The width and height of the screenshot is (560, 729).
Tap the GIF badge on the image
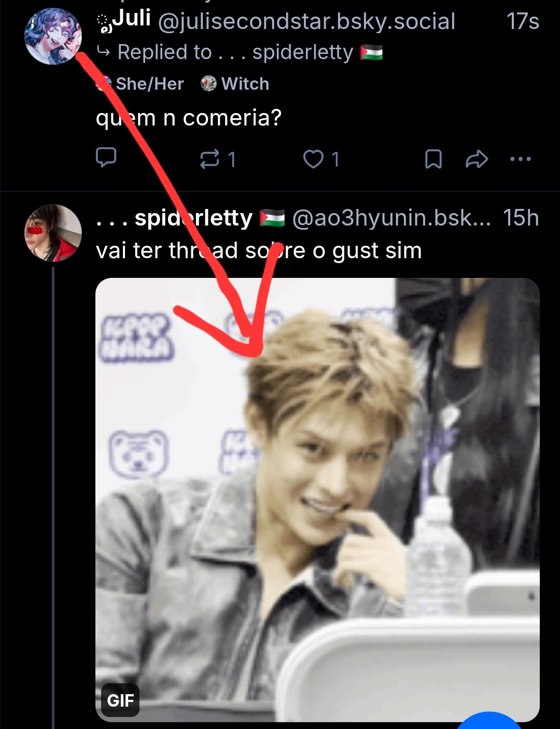click(120, 700)
